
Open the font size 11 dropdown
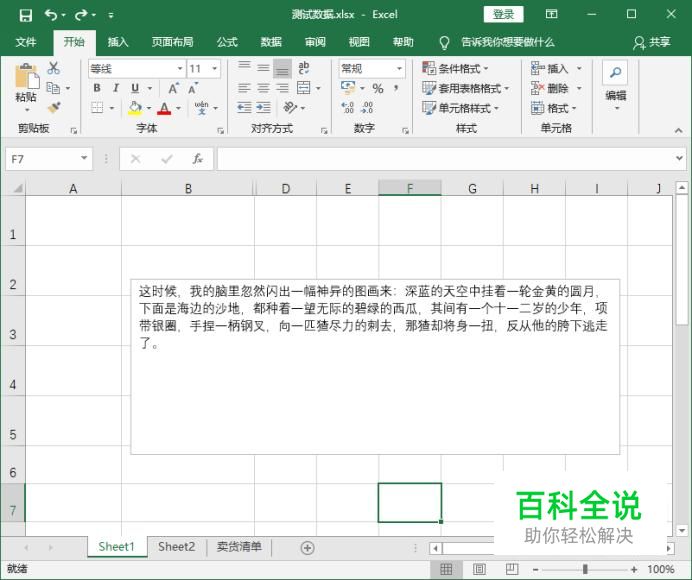(214, 68)
